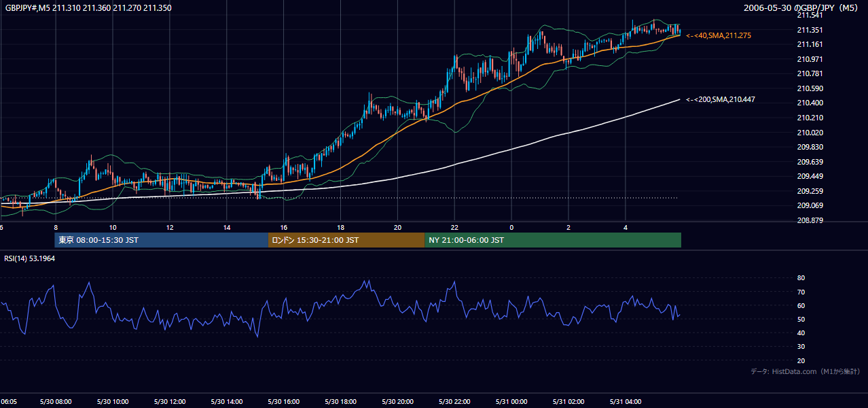Click price axis value 210.400
Viewport: 868px width, 408px height.
(809, 103)
